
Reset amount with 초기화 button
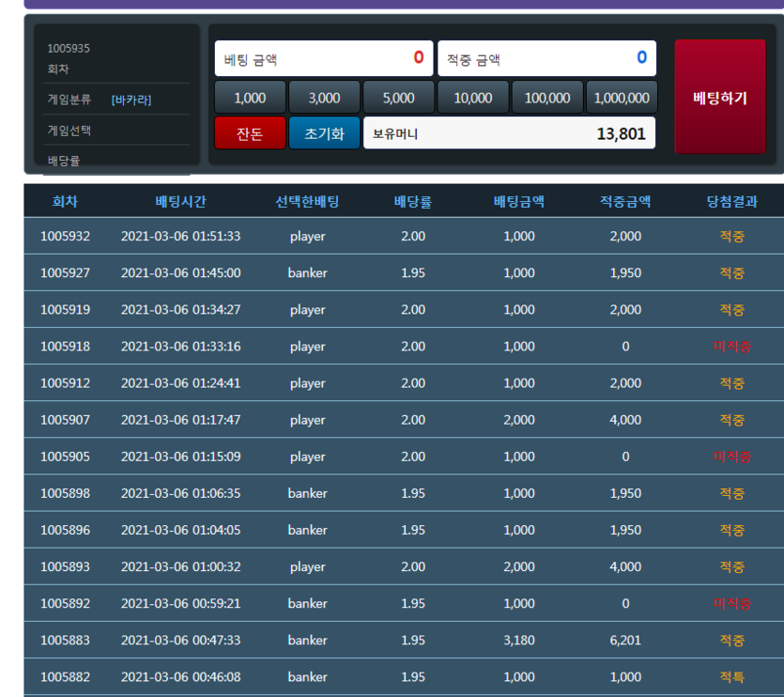324,133
